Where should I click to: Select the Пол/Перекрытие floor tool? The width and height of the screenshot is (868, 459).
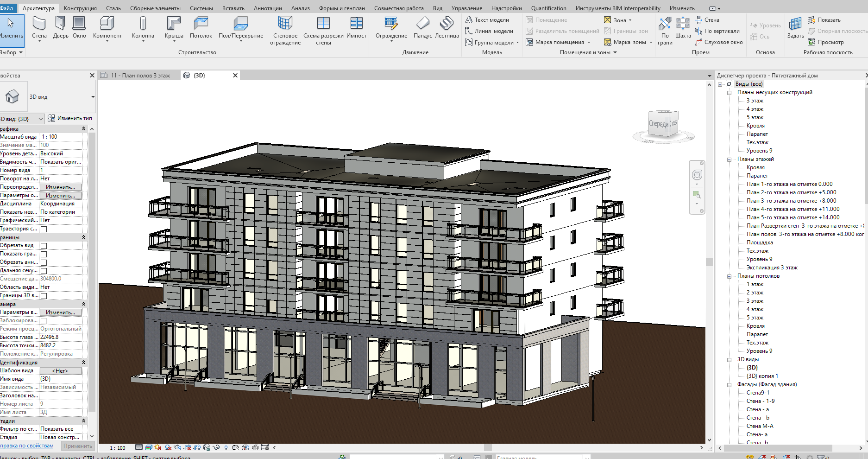[x=240, y=29]
